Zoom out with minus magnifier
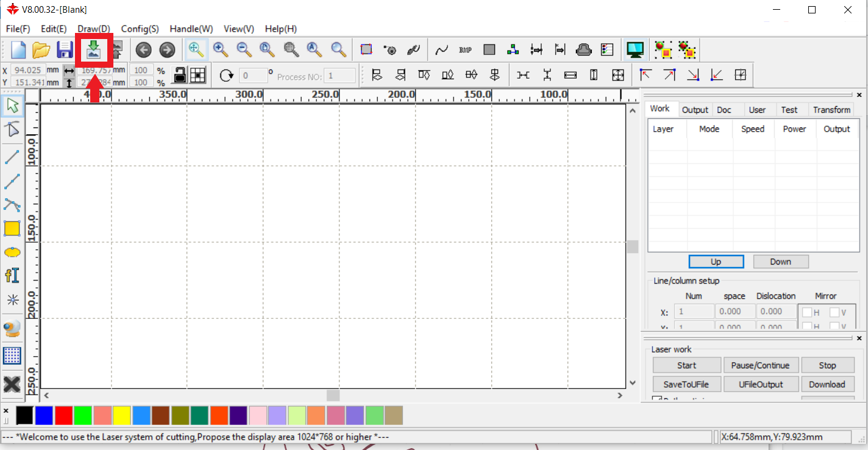Viewport: 868px width, 450px height. [x=244, y=50]
